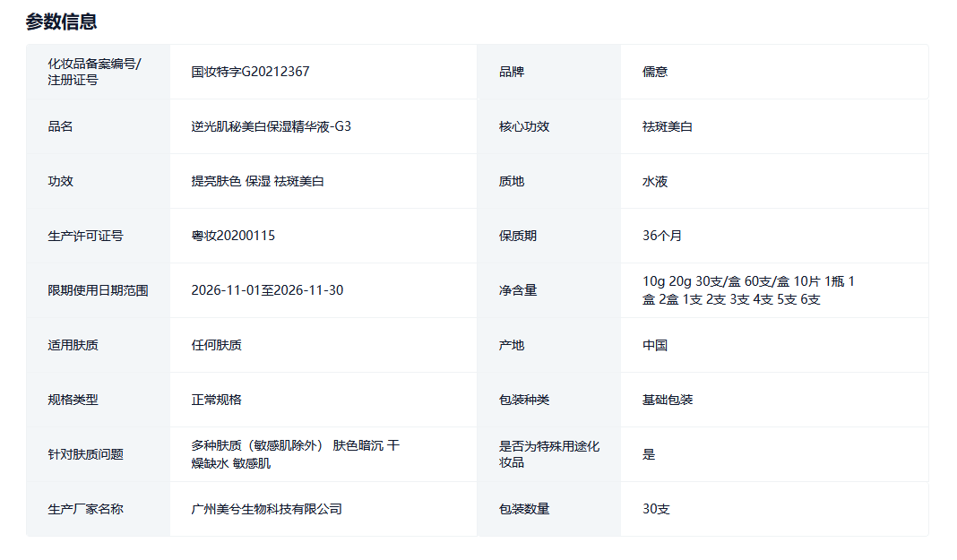This screenshot has width=957, height=560.
Task: Click the package quantity value 30支
Action: [655, 509]
